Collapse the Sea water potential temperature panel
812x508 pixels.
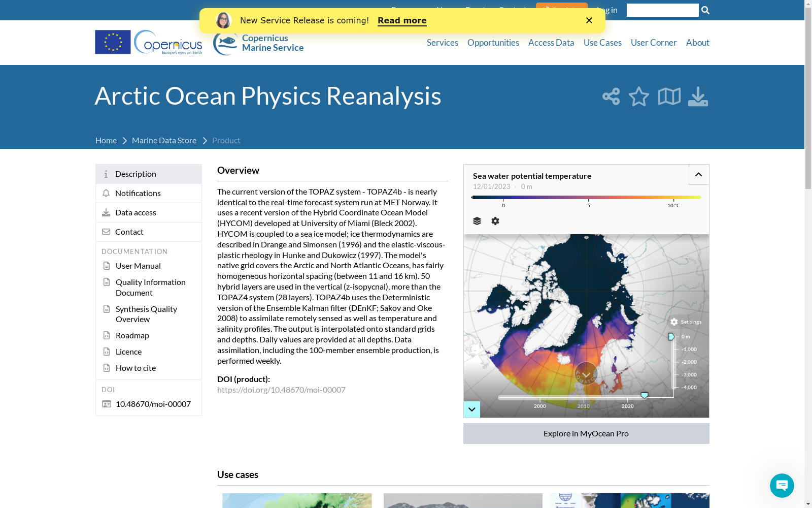[x=699, y=175]
